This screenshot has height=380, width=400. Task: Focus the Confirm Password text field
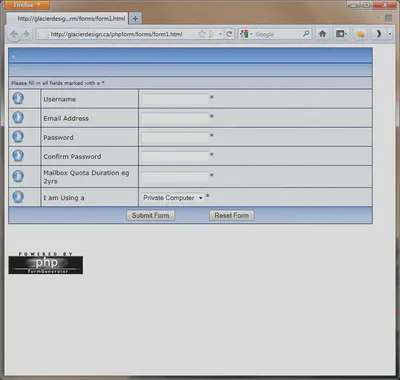[175, 156]
